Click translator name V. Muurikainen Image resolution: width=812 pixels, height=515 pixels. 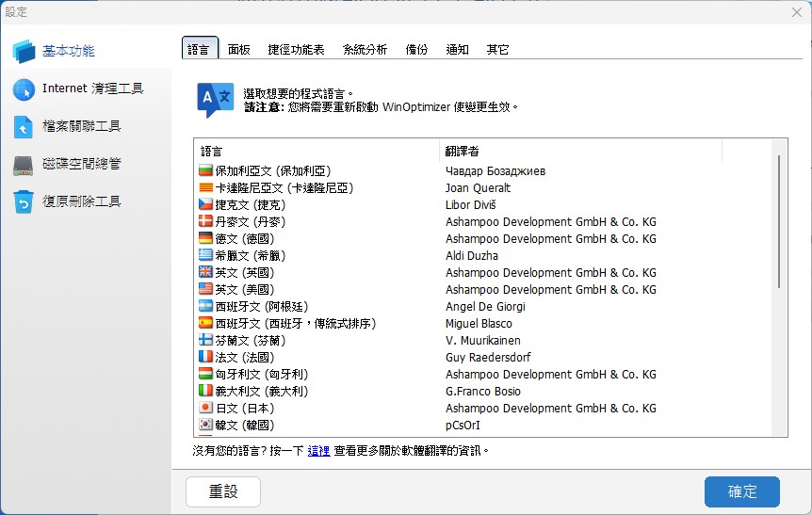tap(483, 341)
